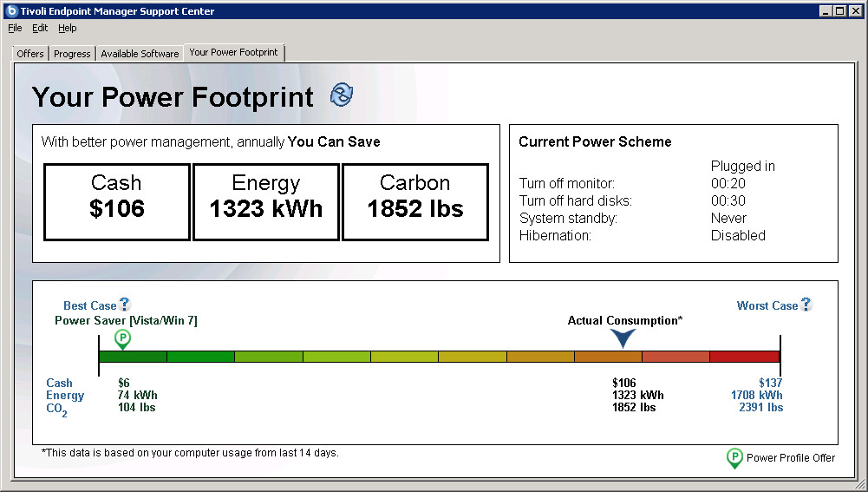Open the Edit menu
Image resolution: width=868 pixels, height=492 pixels.
point(40,28)
